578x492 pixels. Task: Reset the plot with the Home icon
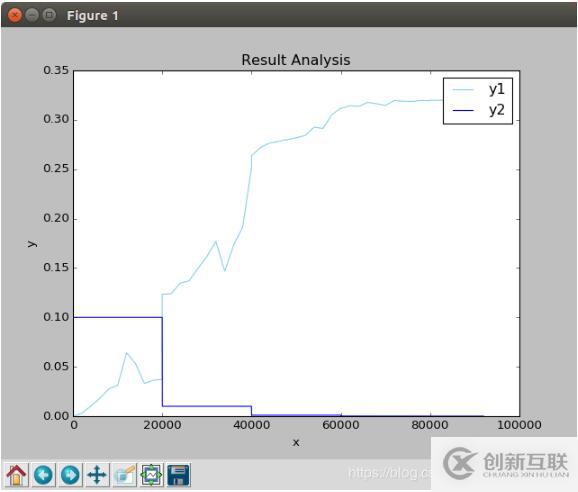17,475
